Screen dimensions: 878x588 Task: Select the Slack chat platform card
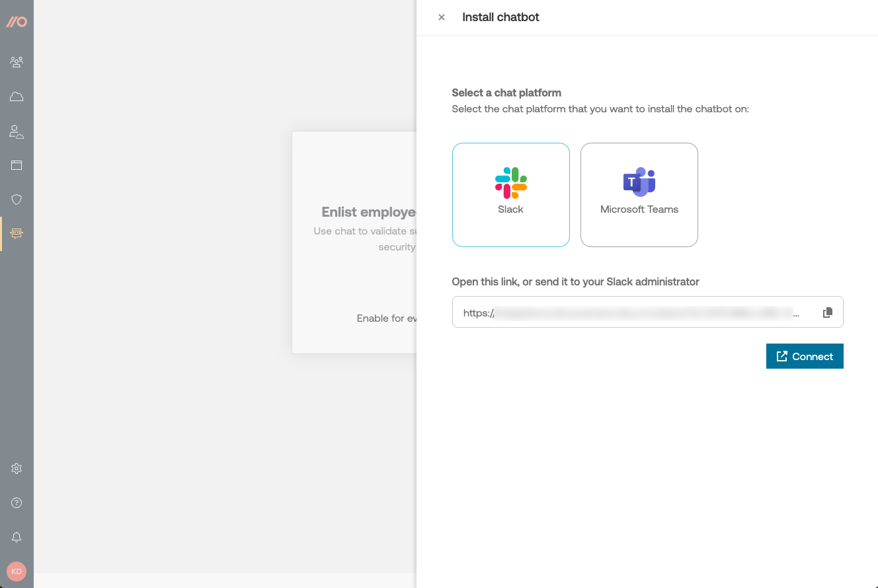tap(511, 195)
